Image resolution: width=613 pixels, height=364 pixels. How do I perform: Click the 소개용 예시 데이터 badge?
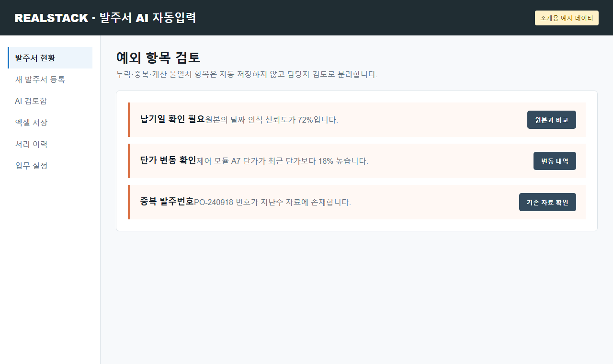click(x=567, y=18)
